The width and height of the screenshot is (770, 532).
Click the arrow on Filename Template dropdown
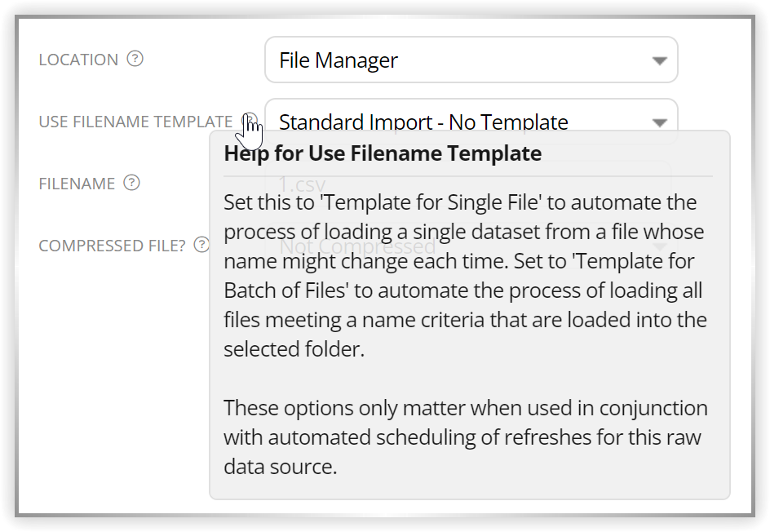660,122
